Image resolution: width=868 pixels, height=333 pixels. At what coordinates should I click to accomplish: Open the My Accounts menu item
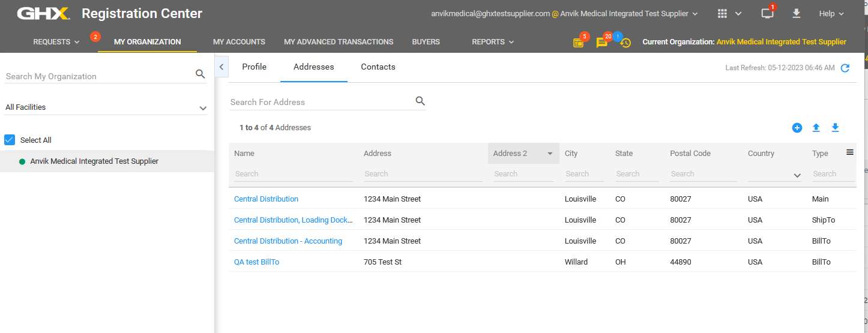(239, 42)
